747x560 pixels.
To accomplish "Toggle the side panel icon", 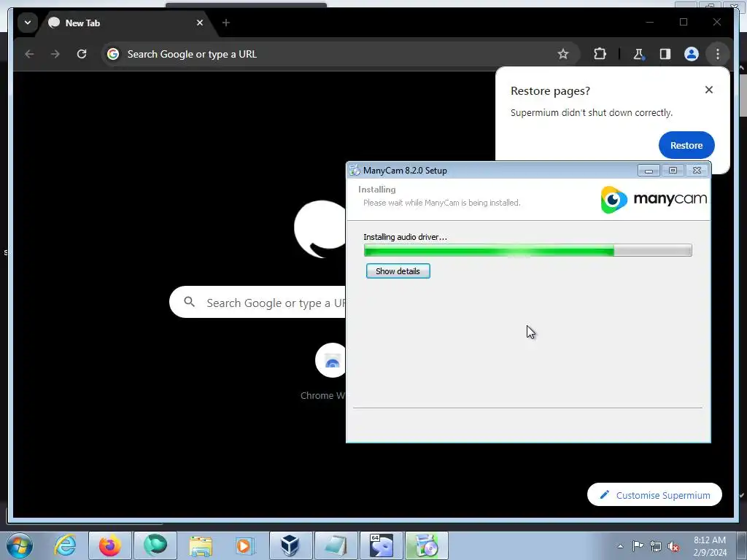I will click(665, 54).
